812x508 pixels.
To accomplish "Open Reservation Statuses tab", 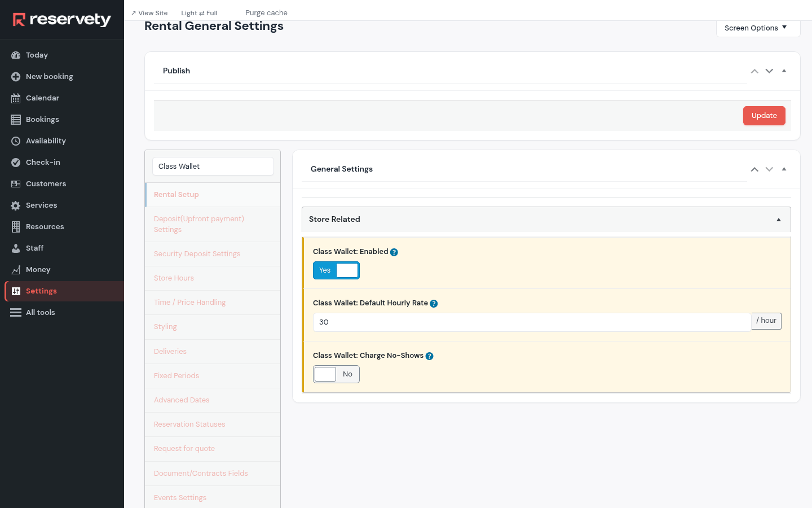I will [213, 424].
